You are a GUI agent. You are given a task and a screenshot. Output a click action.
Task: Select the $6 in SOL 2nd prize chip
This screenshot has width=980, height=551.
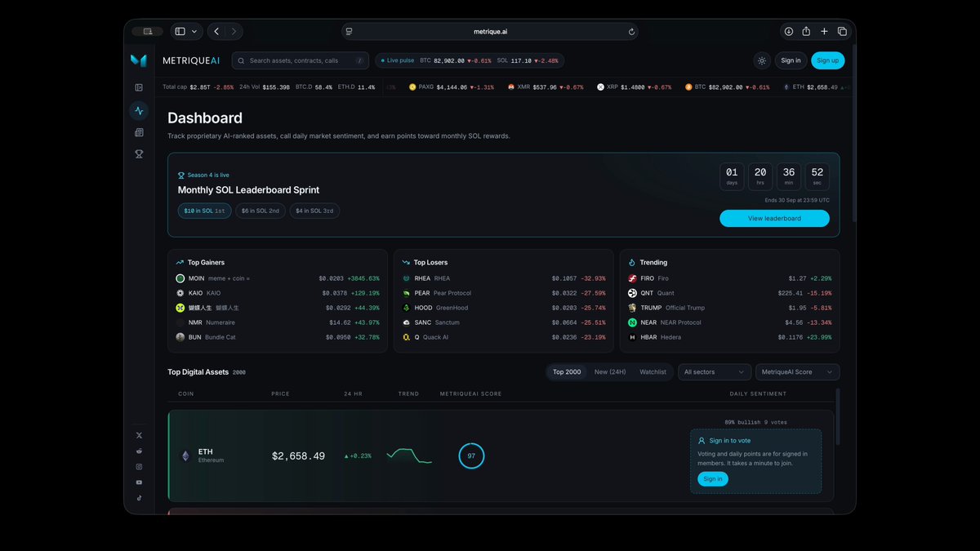(261, 211)
